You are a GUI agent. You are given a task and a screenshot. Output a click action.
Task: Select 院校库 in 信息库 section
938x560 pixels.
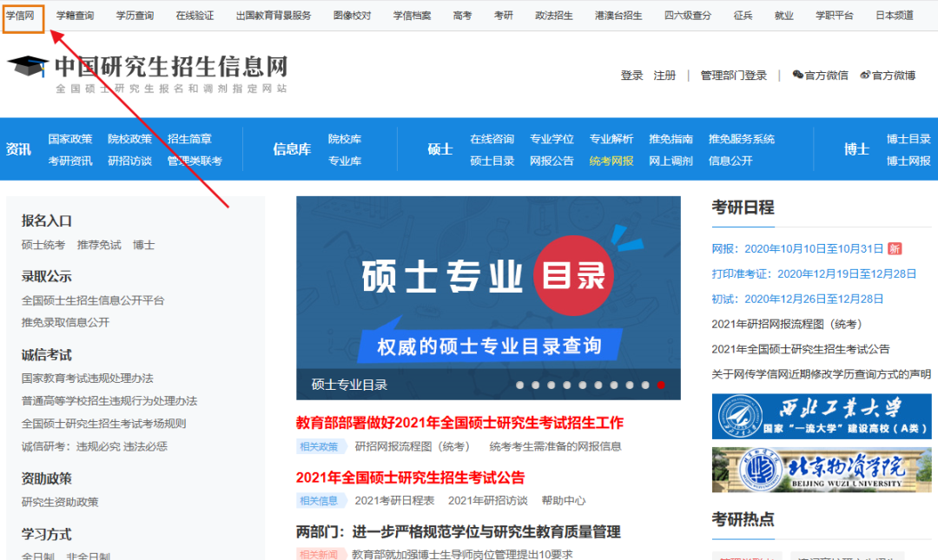(345, 139)
